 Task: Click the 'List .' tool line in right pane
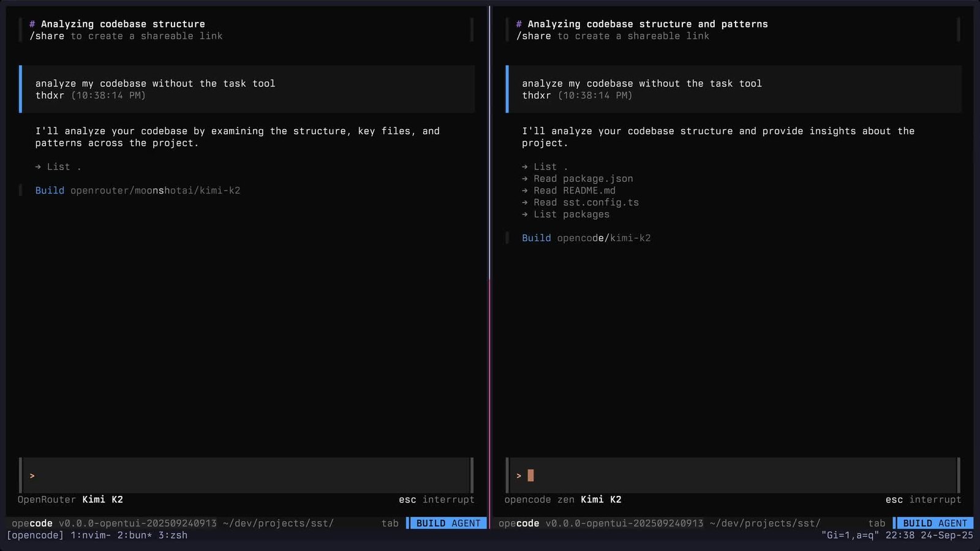(545, 167)
